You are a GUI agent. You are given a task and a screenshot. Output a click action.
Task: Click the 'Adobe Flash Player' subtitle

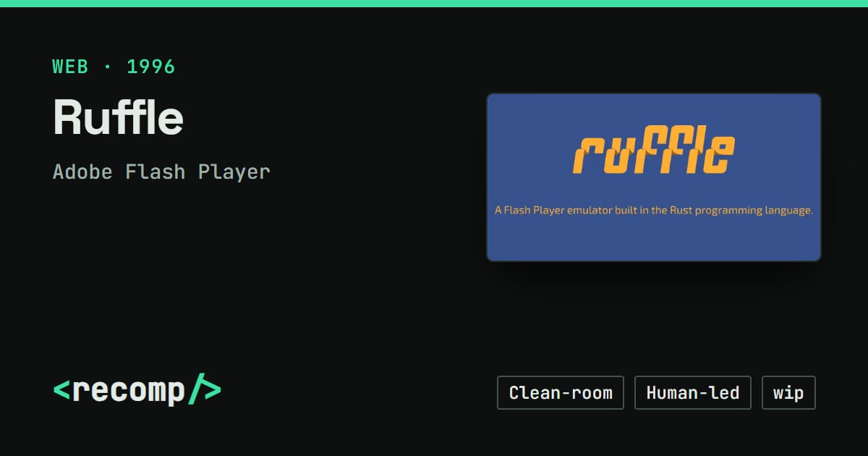[x=161, y=172]
